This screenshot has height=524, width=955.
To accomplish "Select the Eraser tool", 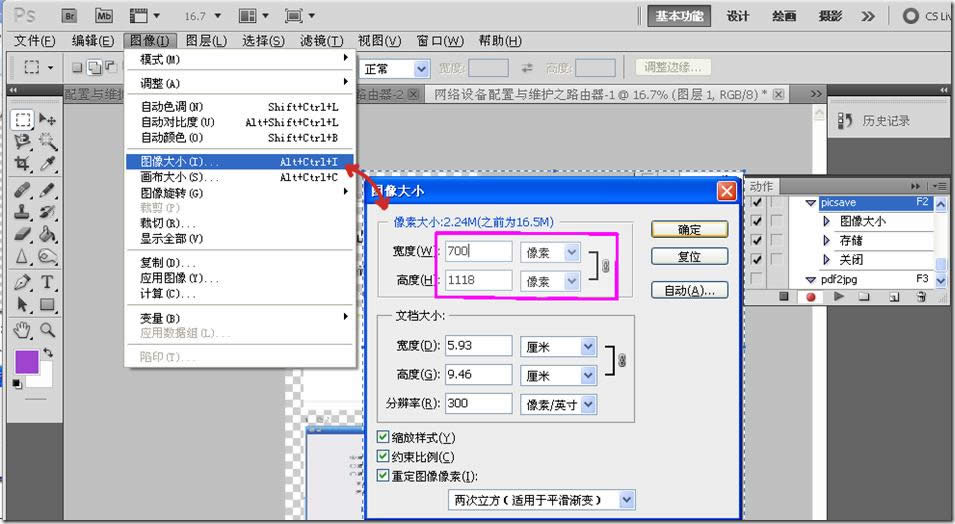I will 23,236.
